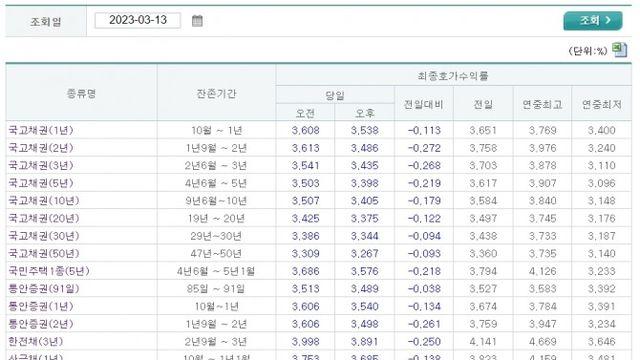The image size is (640, 360).
Task: Select the 국고채권(10년) row name
Action: [44, 200]
